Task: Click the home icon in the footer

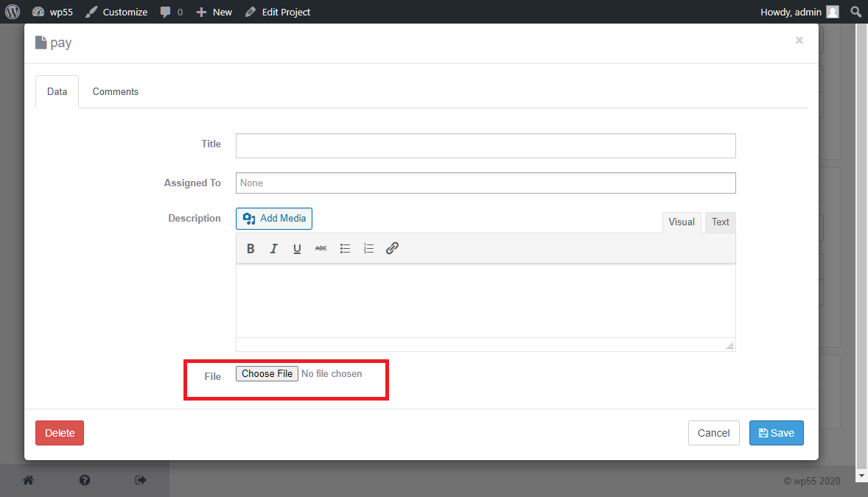Action: [x=28, y=479]
